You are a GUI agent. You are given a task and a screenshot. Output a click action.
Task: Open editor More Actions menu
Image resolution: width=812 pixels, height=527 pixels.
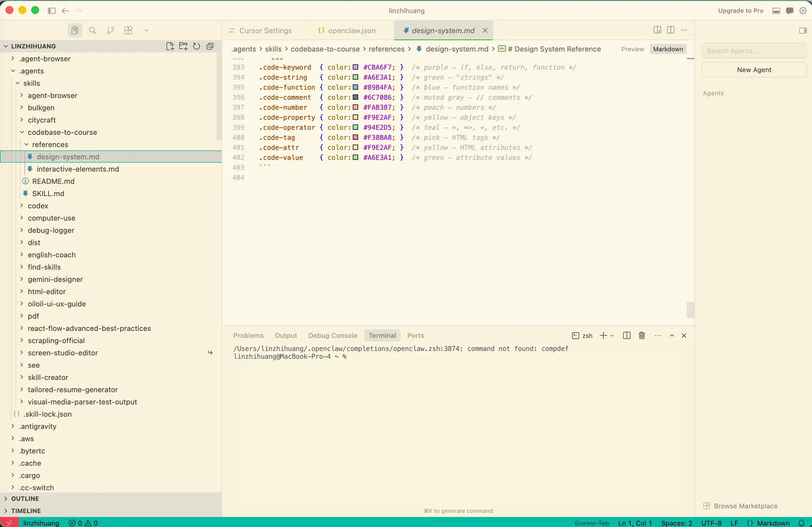[x=684, y=30]
